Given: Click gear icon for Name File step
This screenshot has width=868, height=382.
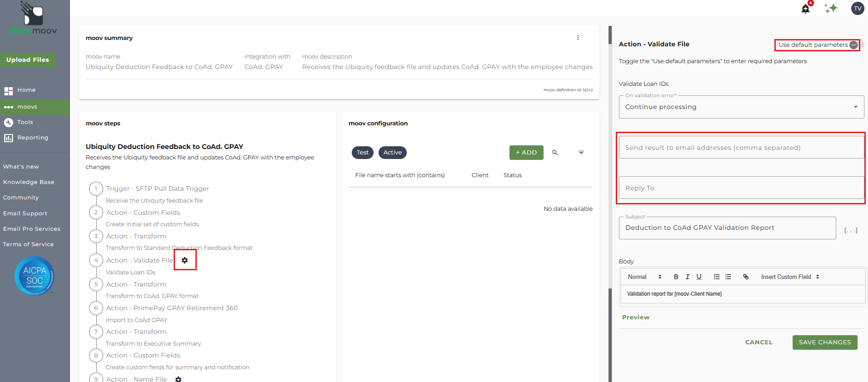Looking at the screenshot, I should point(178,379).
